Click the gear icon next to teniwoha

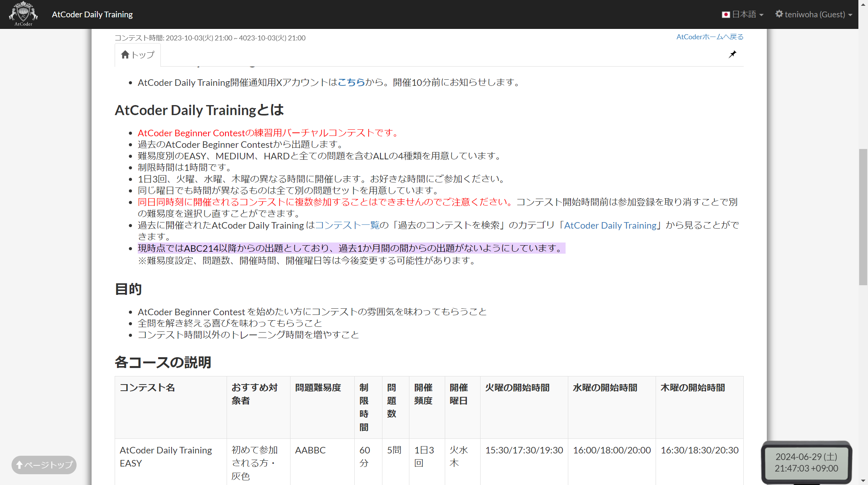[x=780, y=14]
